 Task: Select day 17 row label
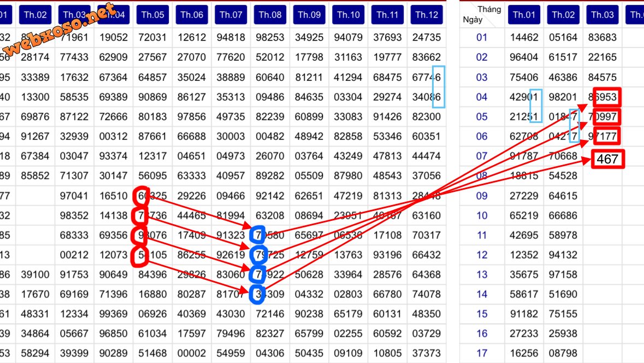pyautogui.click(x=481, y=353)
